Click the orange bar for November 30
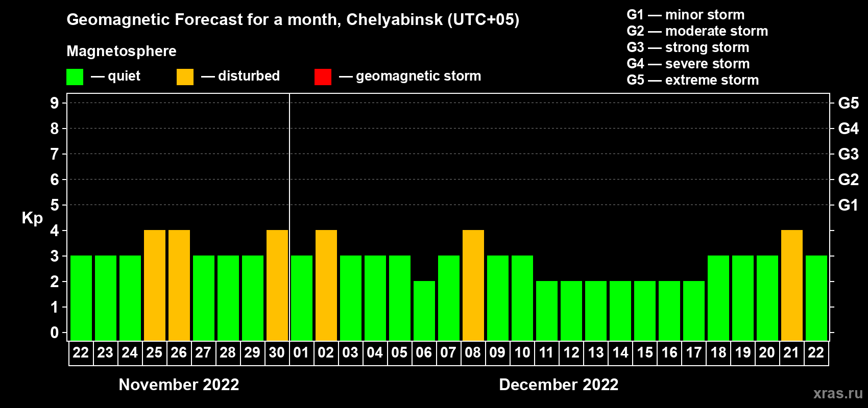Viewport: 868px width, 408px height. coord(277,286)
